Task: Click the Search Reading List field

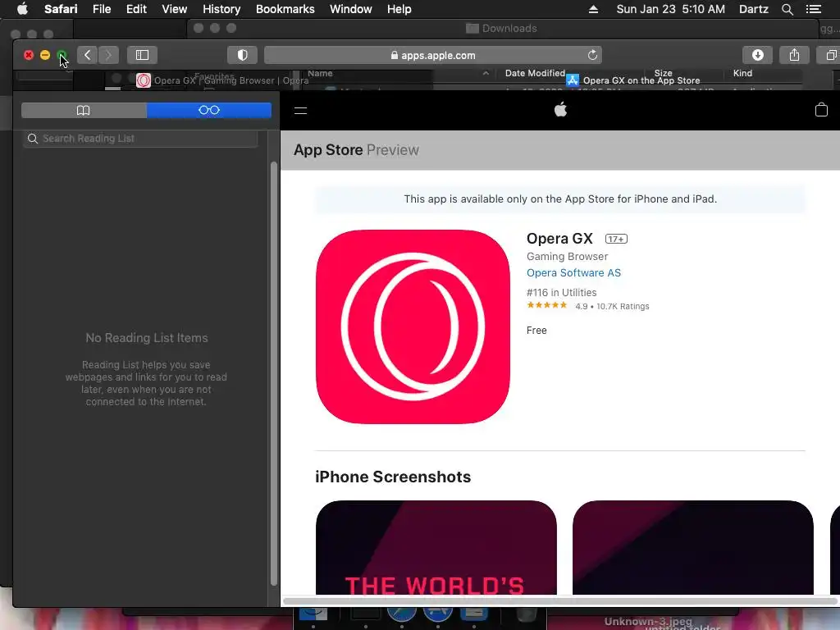Action: pyautogui.click(x=139, y=139)
